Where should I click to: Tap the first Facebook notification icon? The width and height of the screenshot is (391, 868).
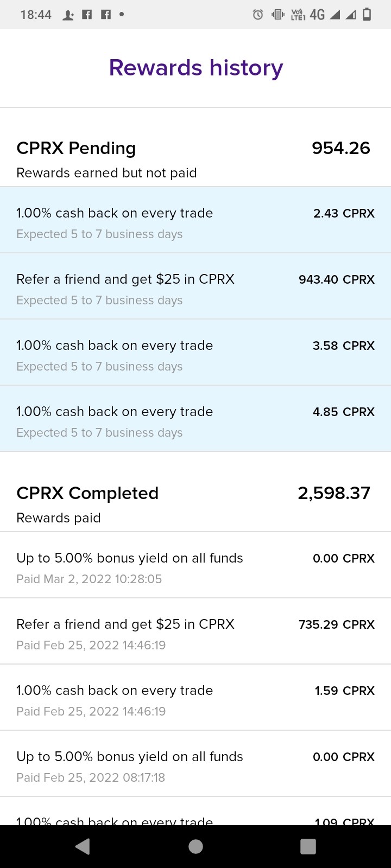[87, 15]
